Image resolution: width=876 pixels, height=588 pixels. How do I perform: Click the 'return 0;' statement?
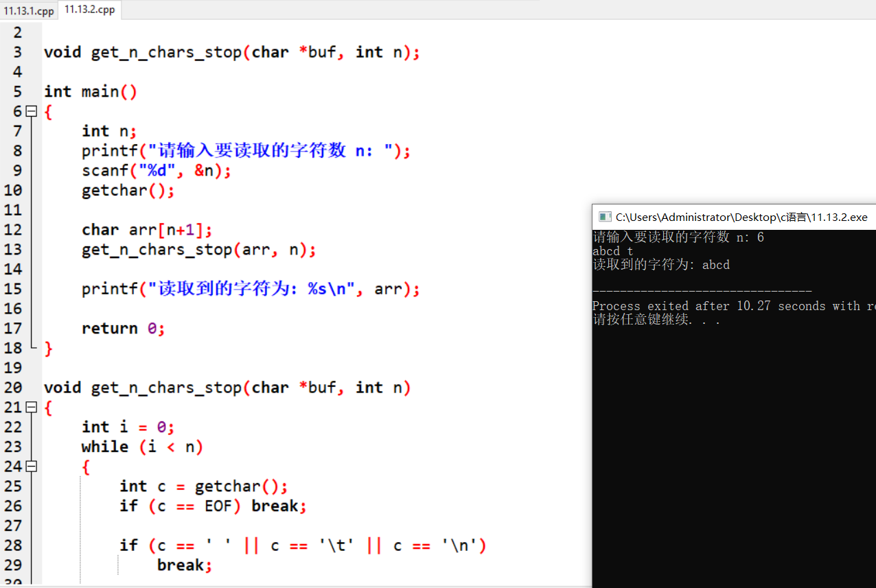pyautogui.click(x=124, y=329)
